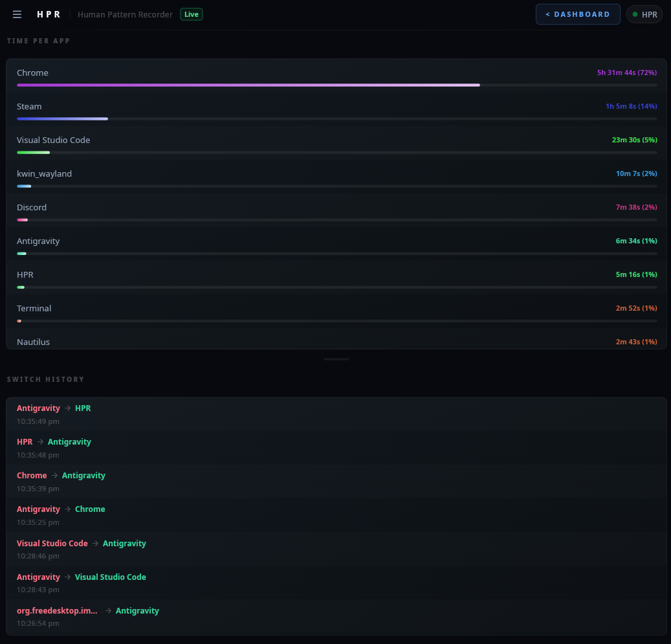This screenshot has height=644, width=671.
Task: Click the Visual Studio Code to Antigravity entry
Action: pyautogui.click(x=336, y=550)
